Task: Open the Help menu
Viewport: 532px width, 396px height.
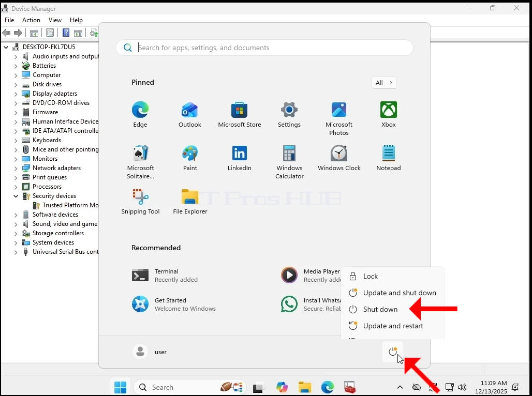Action: pos(76,20)
